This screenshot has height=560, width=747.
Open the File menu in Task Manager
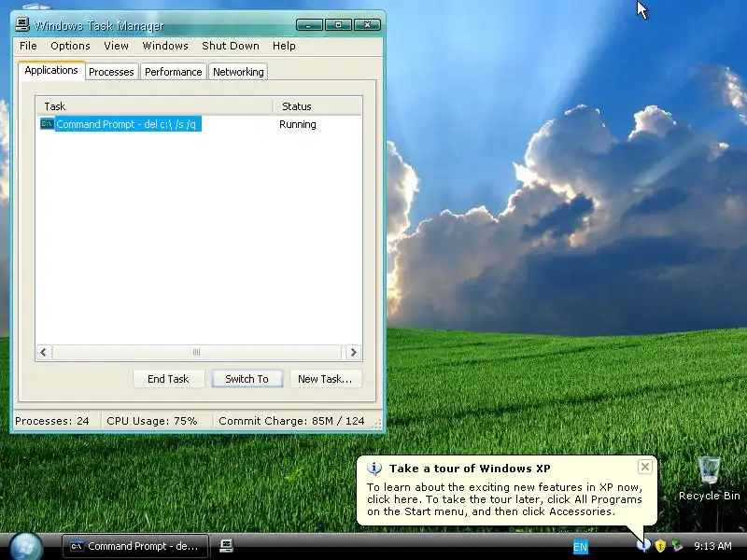[x=28, y=46]
